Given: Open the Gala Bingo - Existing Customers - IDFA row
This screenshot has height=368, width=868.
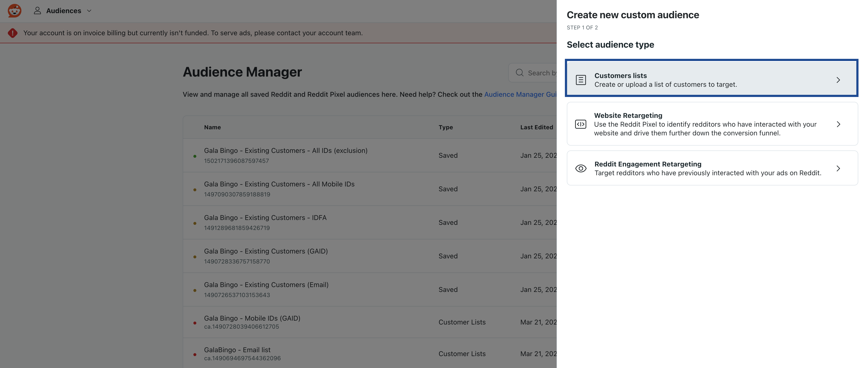Looking at the screenshot, I should pyautogui.click(x=265, y=218).
